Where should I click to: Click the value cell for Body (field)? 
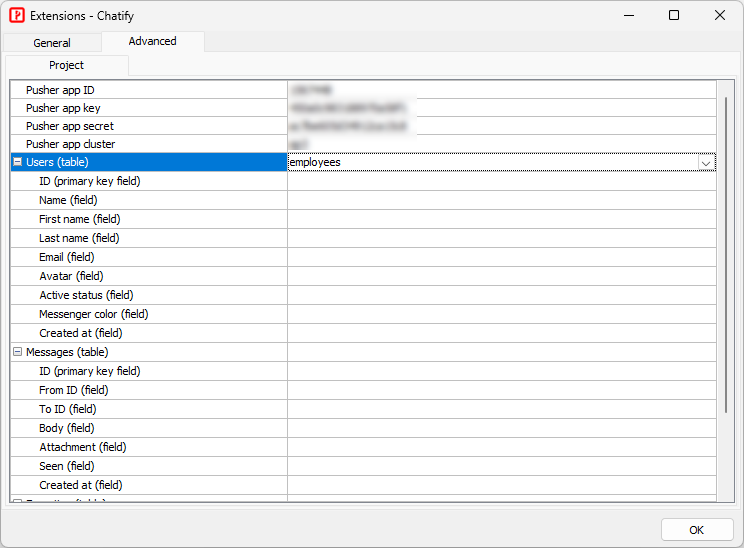pos(502,428)
